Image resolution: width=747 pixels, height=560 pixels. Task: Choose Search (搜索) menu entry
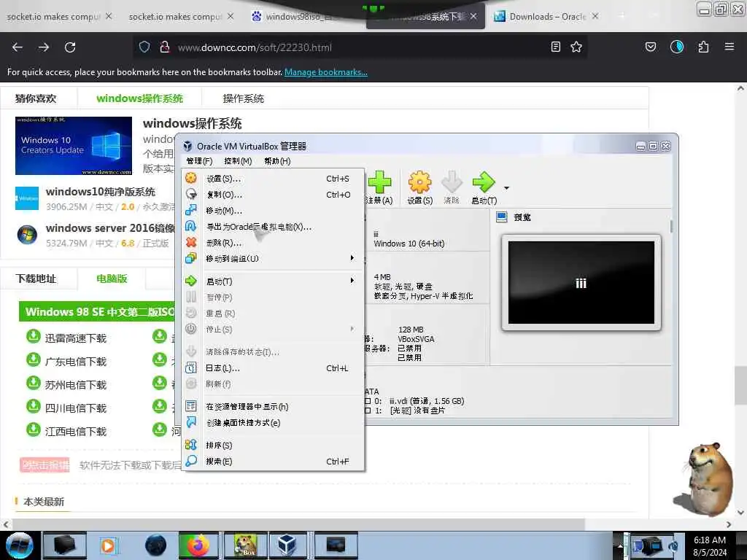pos(274,462)
